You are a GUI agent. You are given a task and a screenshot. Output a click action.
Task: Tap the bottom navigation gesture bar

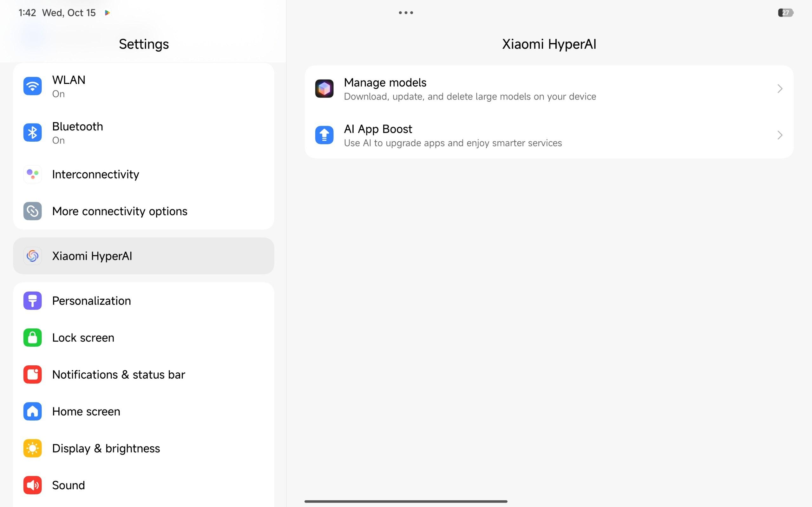click(x=406, y=501)
